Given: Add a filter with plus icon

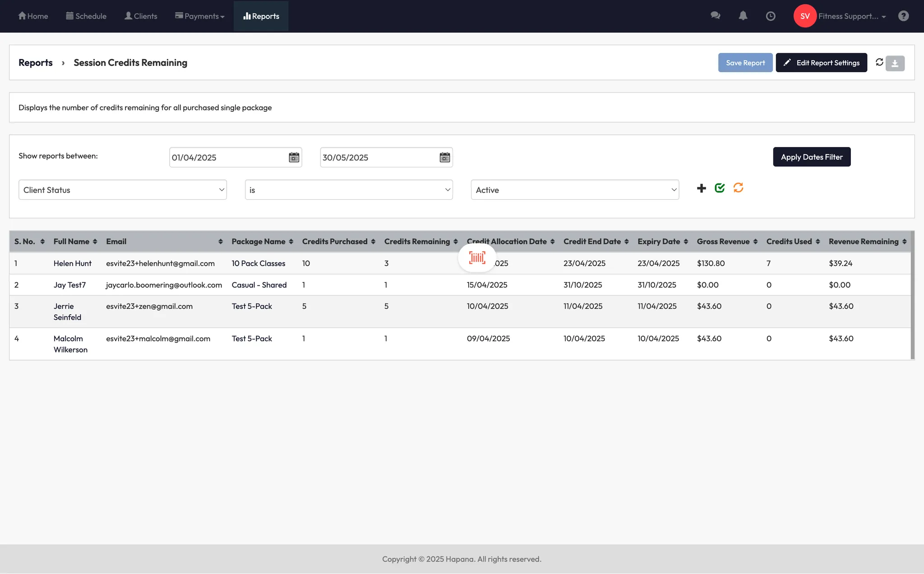Looking at the screenshot, I should (x=701, y=188).
